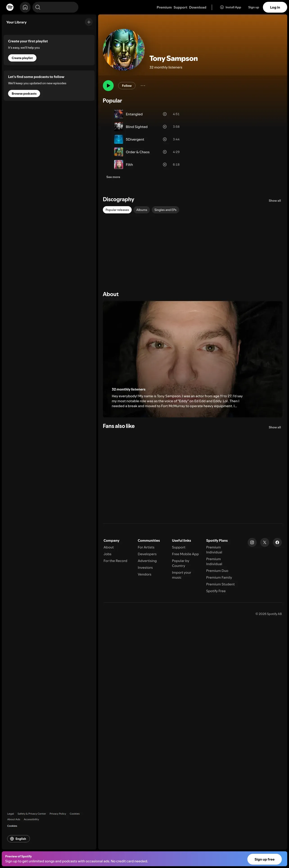The height and width of the screenshot is (868, 289).
Task: Open the Spotify Free plan link
Action: [216, 591]
